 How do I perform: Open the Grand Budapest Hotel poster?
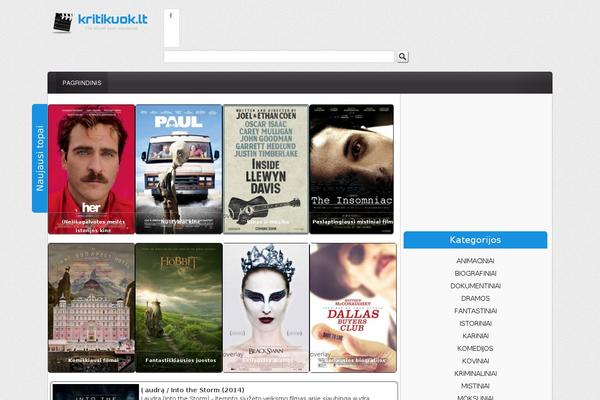(x=91, y=308)
